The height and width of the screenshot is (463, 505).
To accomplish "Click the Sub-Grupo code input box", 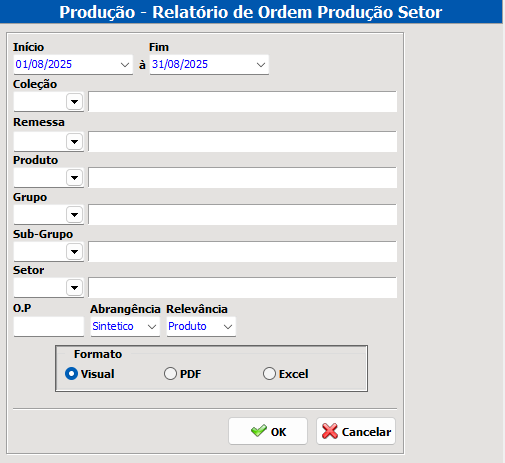I will pyautogui.click(x=40, y=251).
